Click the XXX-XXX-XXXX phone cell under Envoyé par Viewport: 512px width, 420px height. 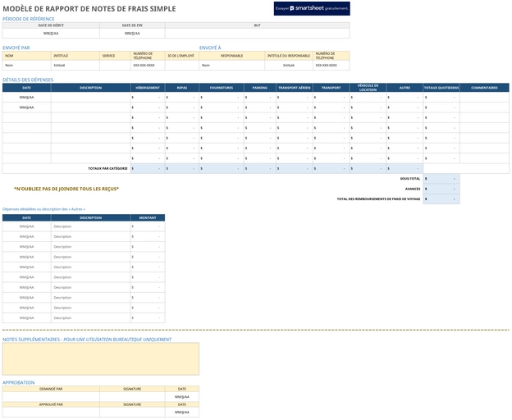(148, 66)
